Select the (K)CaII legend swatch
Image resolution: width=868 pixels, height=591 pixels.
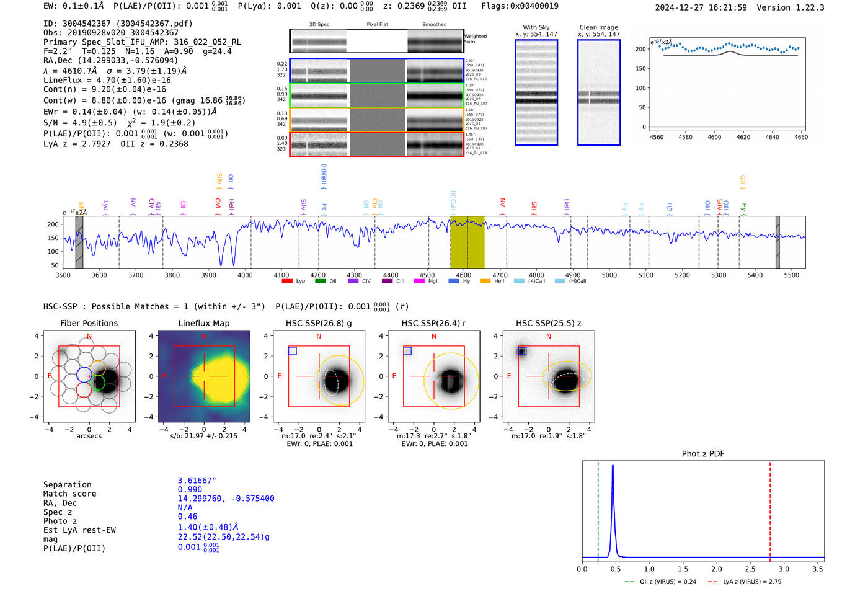click(519, 281)
